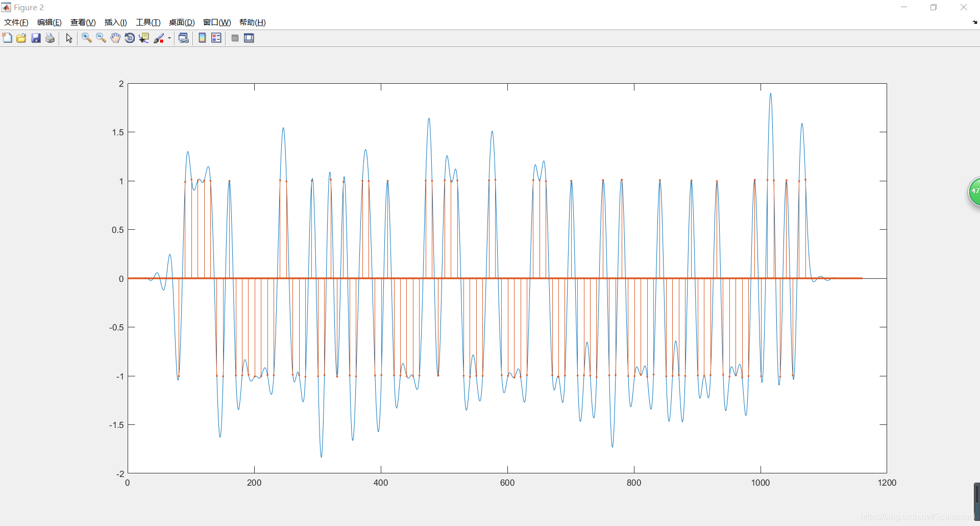This screenshot has width=980, height=526.
Task: Click the New Figure icon
Action: coord(7,38)
